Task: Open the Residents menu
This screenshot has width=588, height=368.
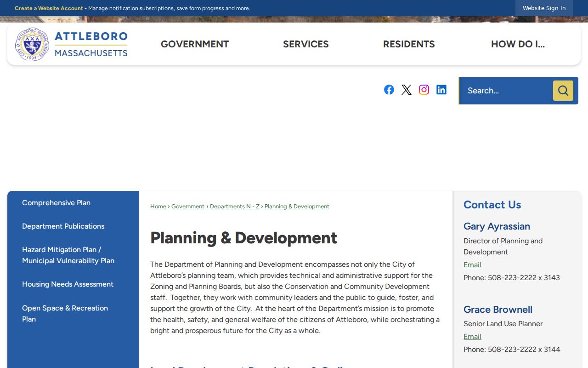Action: tap(409, 44)
